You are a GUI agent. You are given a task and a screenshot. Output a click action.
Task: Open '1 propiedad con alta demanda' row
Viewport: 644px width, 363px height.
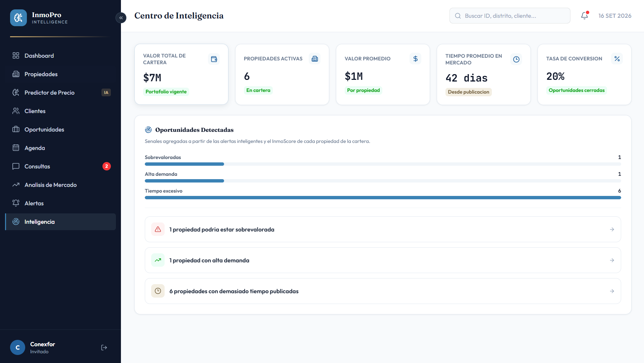pyautogui.click(x=383, y=260)
